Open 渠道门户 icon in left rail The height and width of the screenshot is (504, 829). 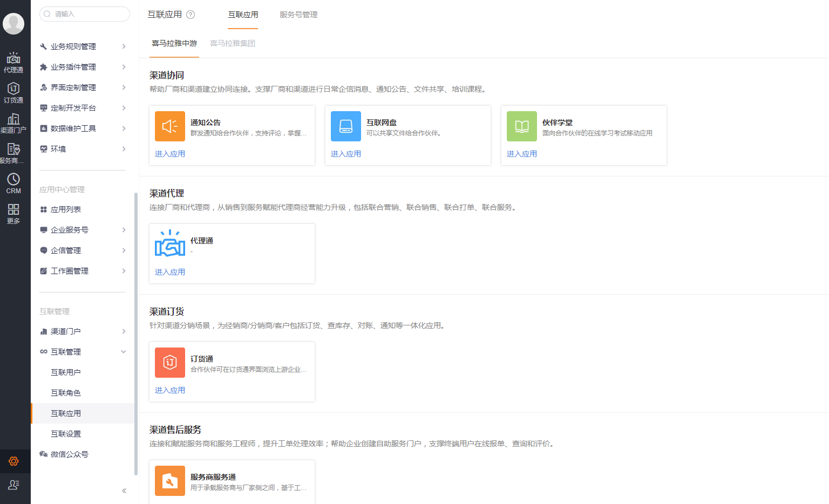(13, 119)
